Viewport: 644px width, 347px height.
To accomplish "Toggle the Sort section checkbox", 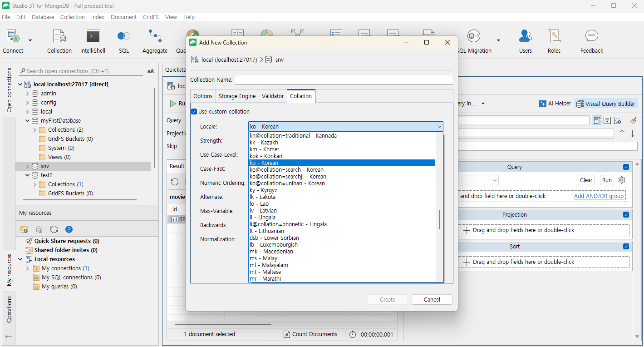I will coord(626,247).
